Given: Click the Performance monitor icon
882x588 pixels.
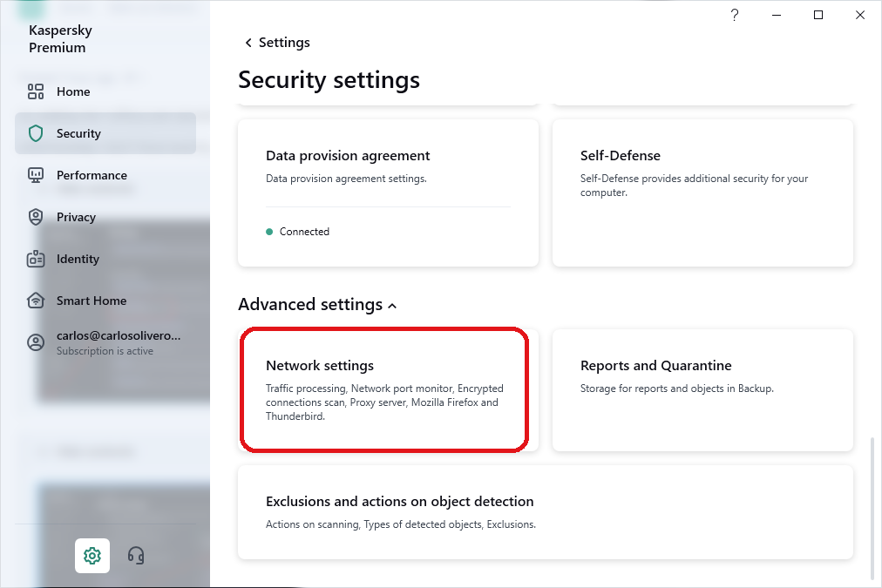Looking at the screenshot, I should coord(36,175).
